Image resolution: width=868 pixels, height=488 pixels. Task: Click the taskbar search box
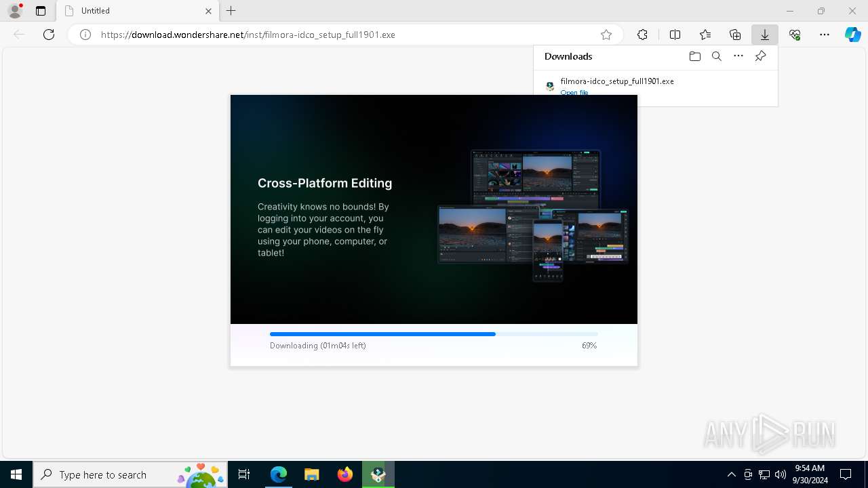pyautogui.click(x=130, y=474)
